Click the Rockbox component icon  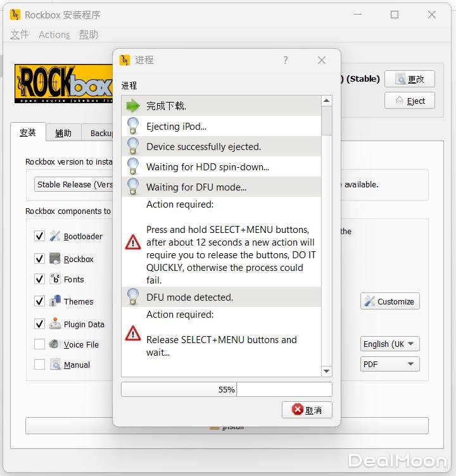[55, 259]
